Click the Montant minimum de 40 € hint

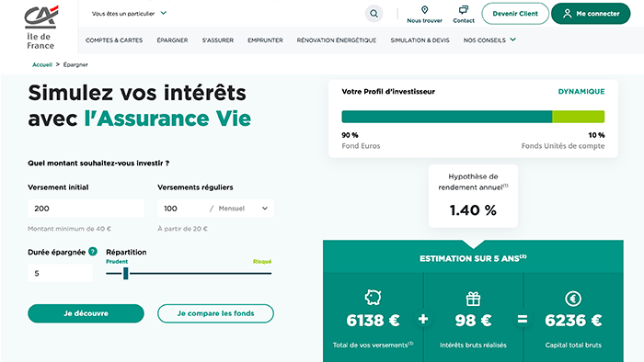click(x=69, y=229)
